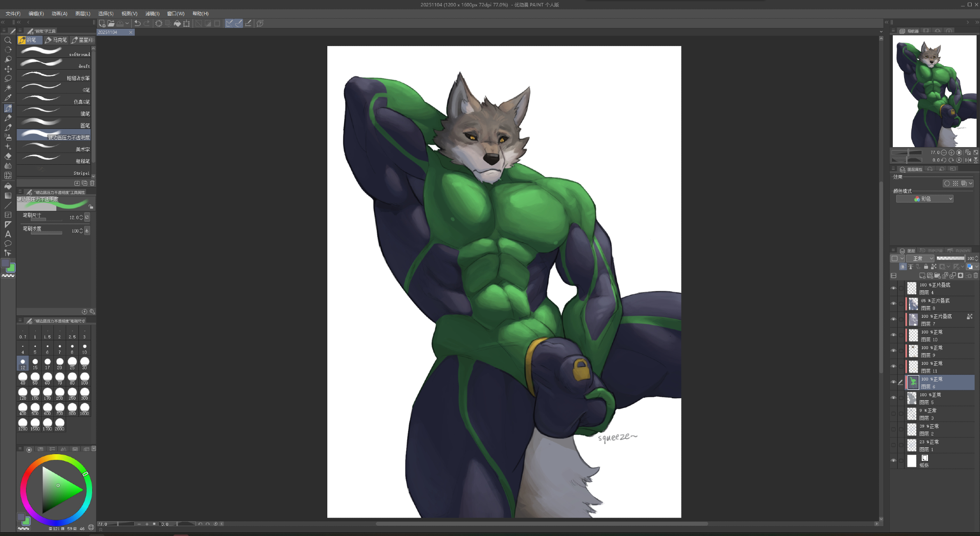
Task: Choose the softround brush preset
Action: (54, 51)
